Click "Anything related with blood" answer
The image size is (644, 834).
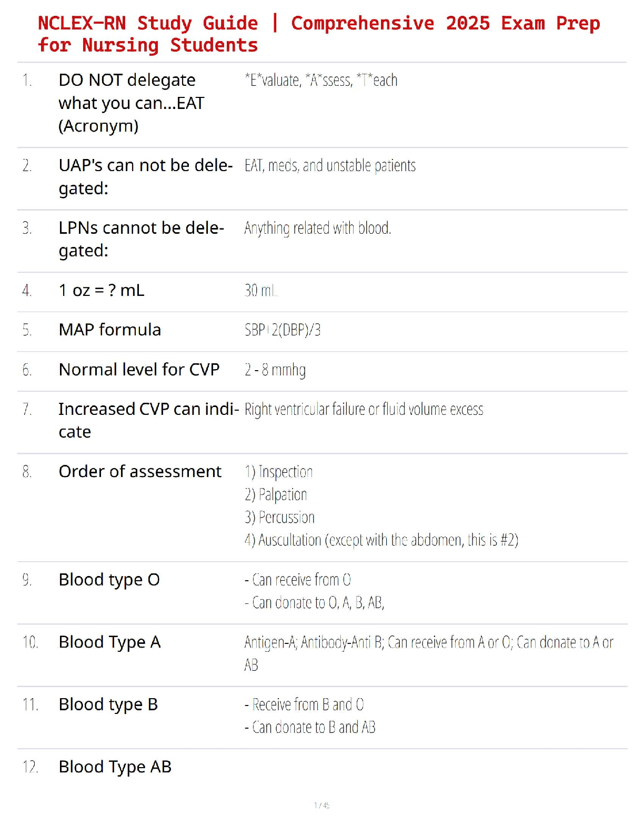pos(317,228)
